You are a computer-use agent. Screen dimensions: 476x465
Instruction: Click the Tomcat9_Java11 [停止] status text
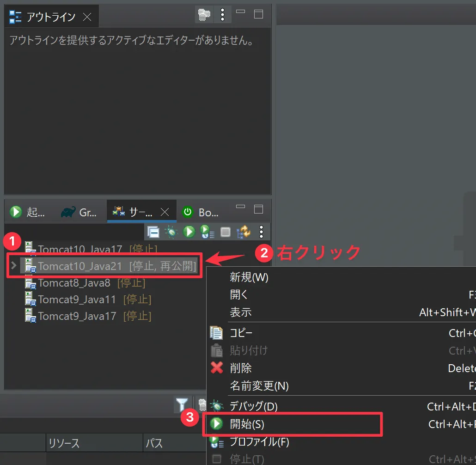(137, 300)
